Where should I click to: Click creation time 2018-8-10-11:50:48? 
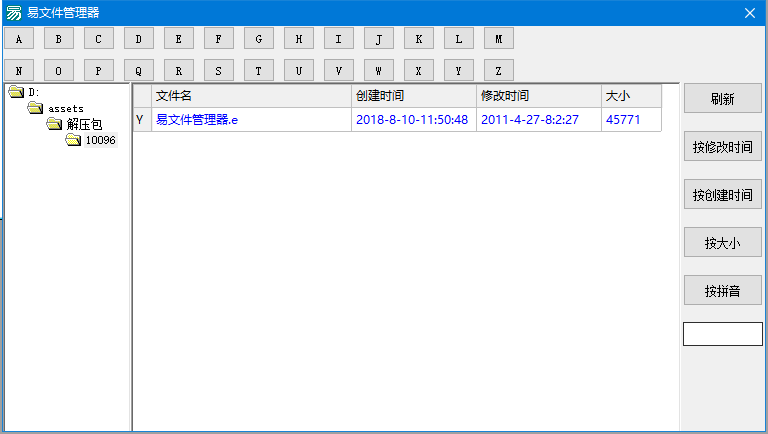[412, 120]
